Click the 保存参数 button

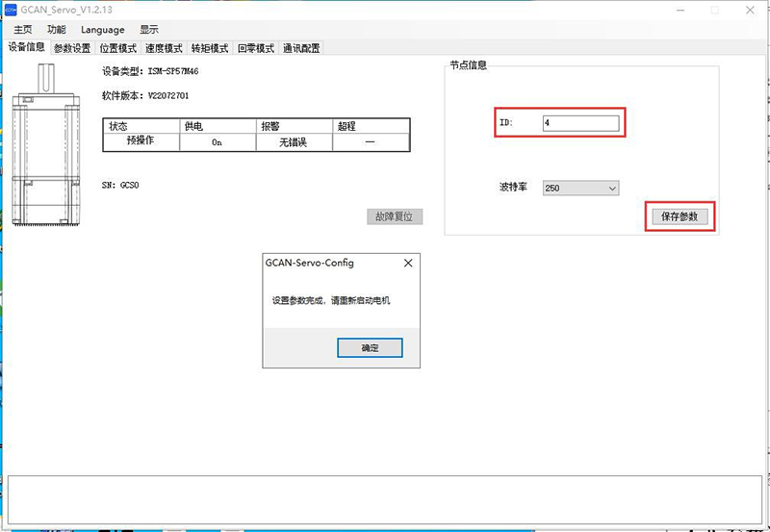pos(682,216)
